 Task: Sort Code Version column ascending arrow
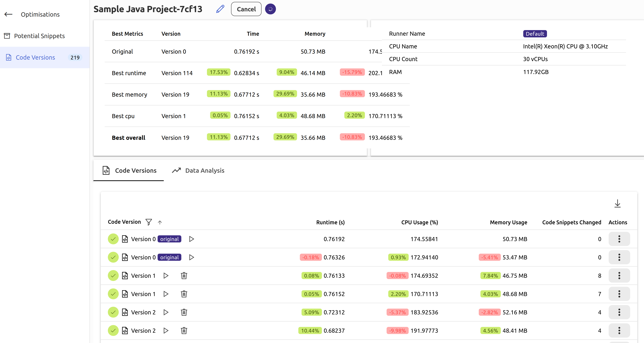click(160, 222)
